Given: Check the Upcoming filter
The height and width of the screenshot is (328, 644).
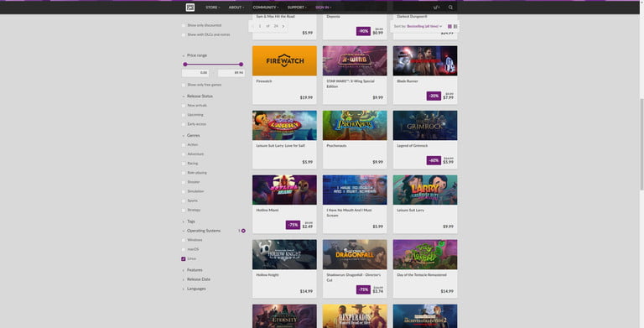Looking at the screenshot, I should 184,115.
